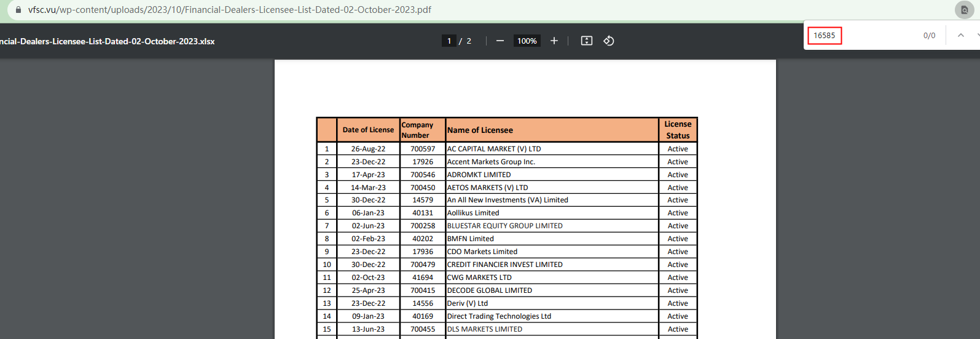The width and height of the screenshot is (980, 339).
Task: Click company number 700450
Action: [423, 188]
